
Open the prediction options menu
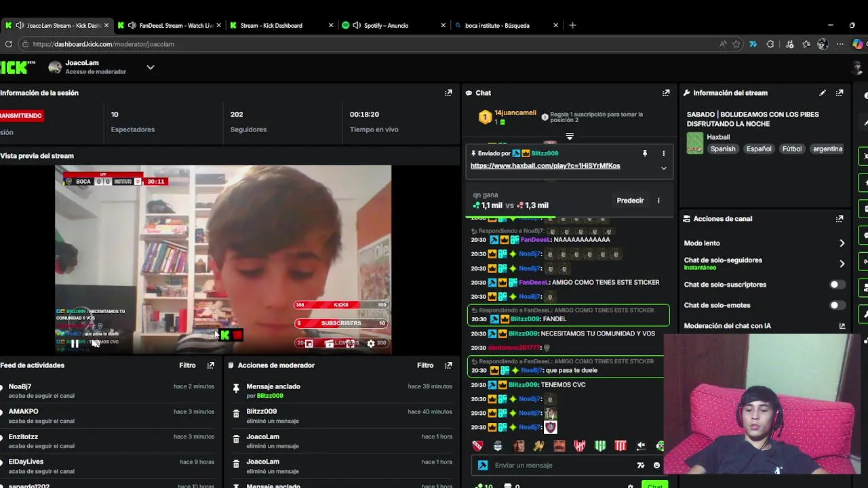658,201
